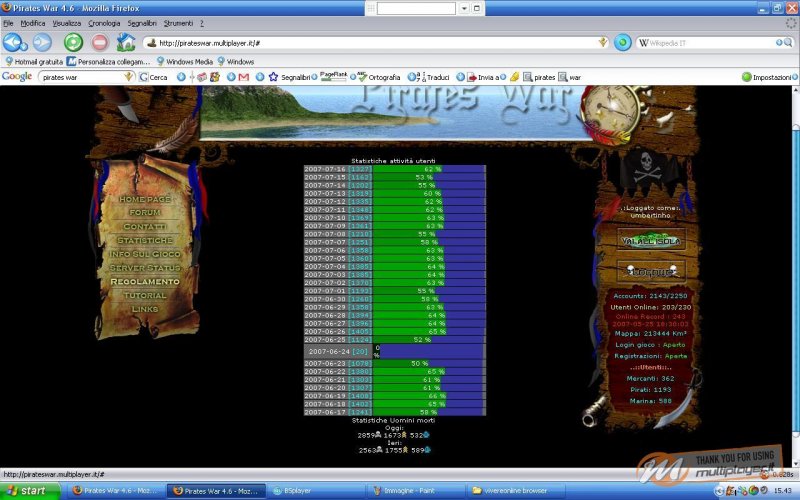The image size is (800, 500).
Task: Open the Wikipedia search engine dropdown
Action: coord(779,43)
